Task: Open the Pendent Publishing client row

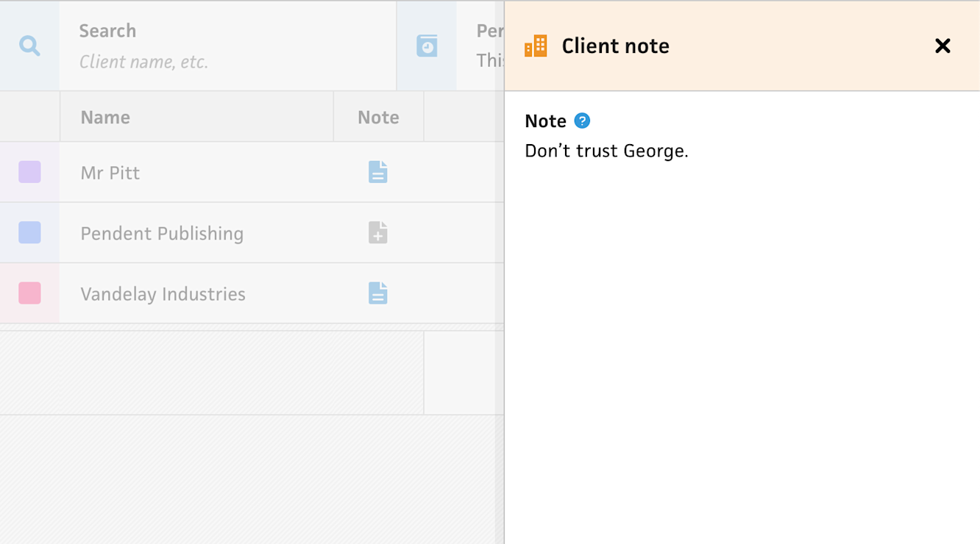Action: coord(162,234)
